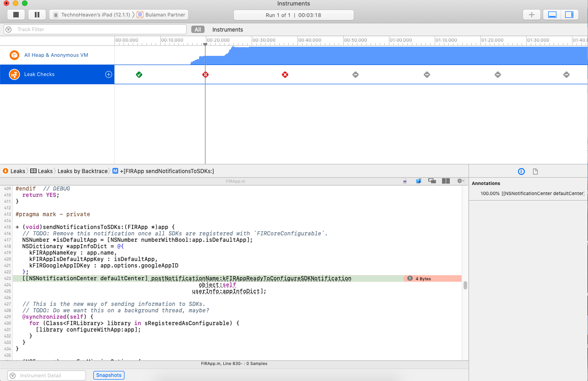Pause the recording session

(37, 14)
